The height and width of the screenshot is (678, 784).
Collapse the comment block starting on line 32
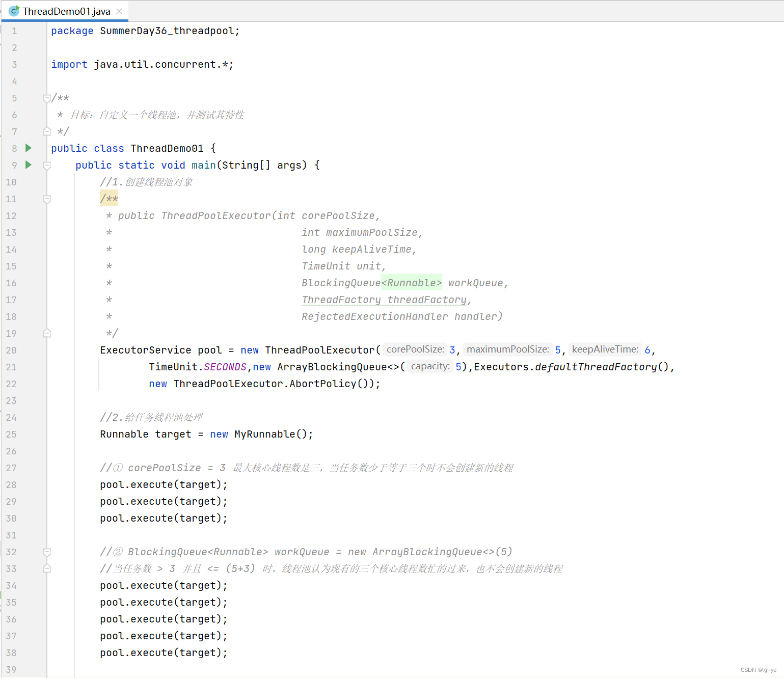coord(47,552)
